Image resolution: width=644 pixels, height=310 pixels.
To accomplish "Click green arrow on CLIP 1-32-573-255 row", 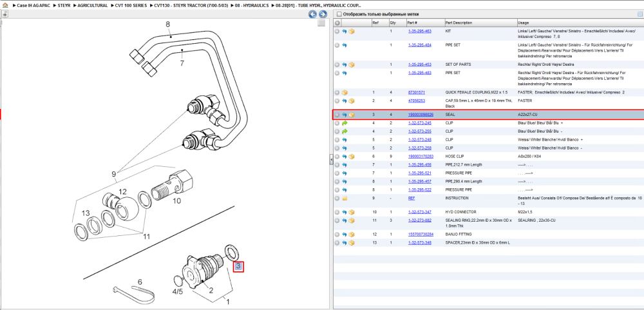I will 344,131.
